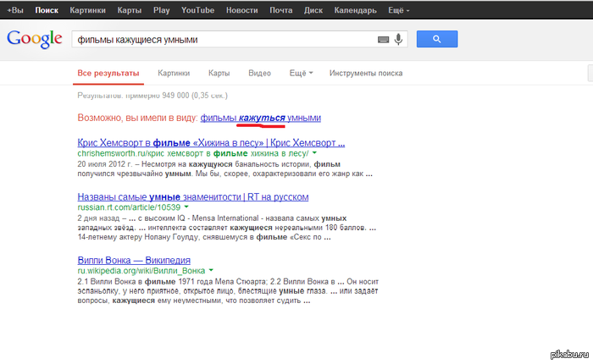Click the blue magnifier search button
The image size is (593, 364).
tap(437, 39)
